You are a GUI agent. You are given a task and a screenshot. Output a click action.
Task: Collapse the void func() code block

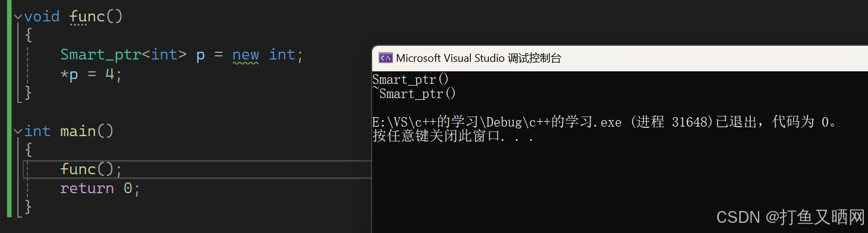[x=17, y=17]
